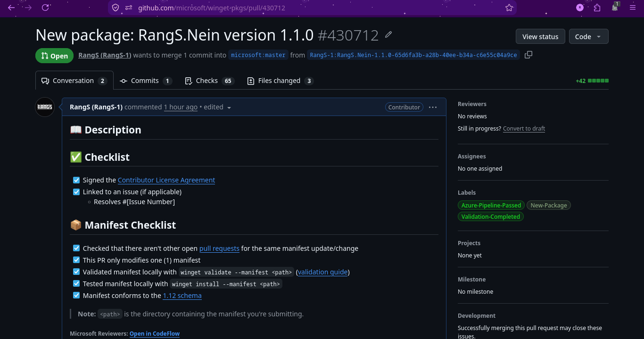This screenshot has height=339, width=644.
Task: Toggle Validated manifest locally checkbox
Action: (76, 272)
